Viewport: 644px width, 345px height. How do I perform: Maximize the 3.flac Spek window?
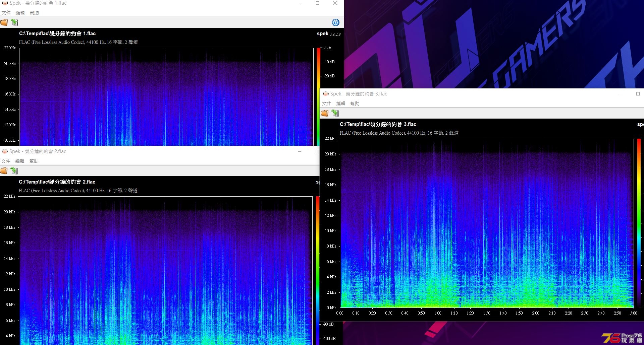(x=638, y=94)
